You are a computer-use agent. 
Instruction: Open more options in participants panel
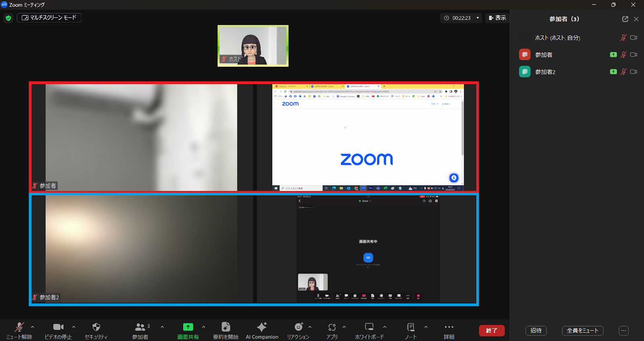pos(623,331)
